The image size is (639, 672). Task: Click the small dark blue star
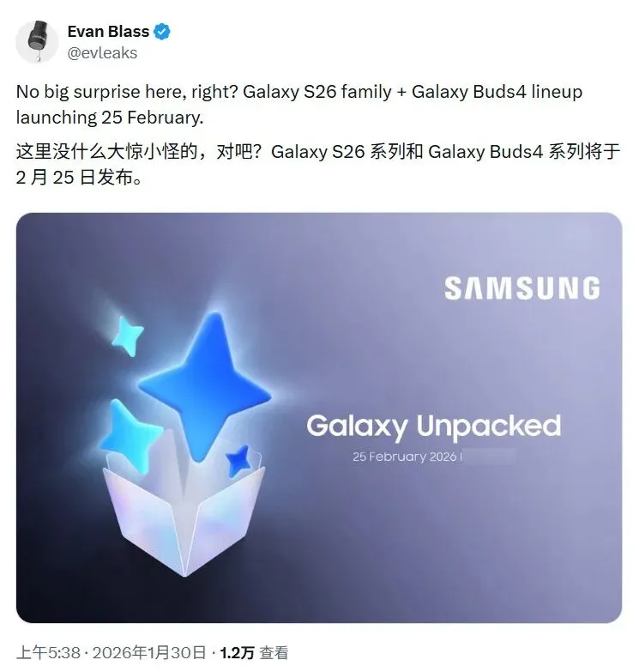[238, 461]
